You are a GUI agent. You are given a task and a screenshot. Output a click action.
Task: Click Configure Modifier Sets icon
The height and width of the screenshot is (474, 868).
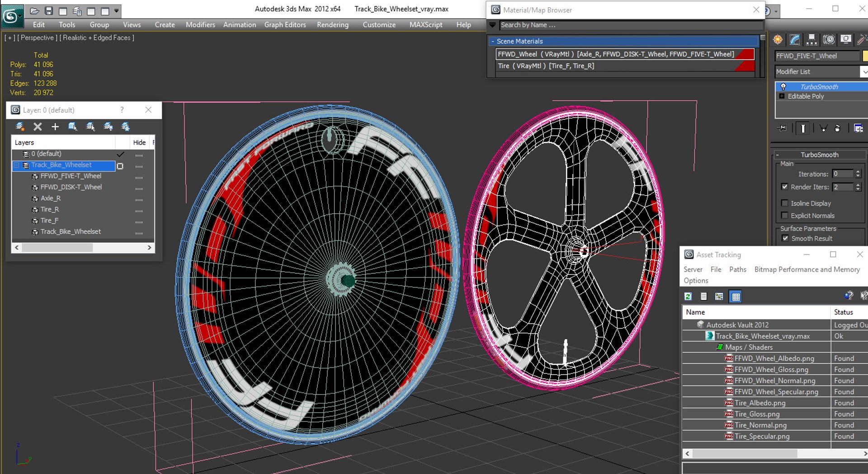[x=858, y=128]
